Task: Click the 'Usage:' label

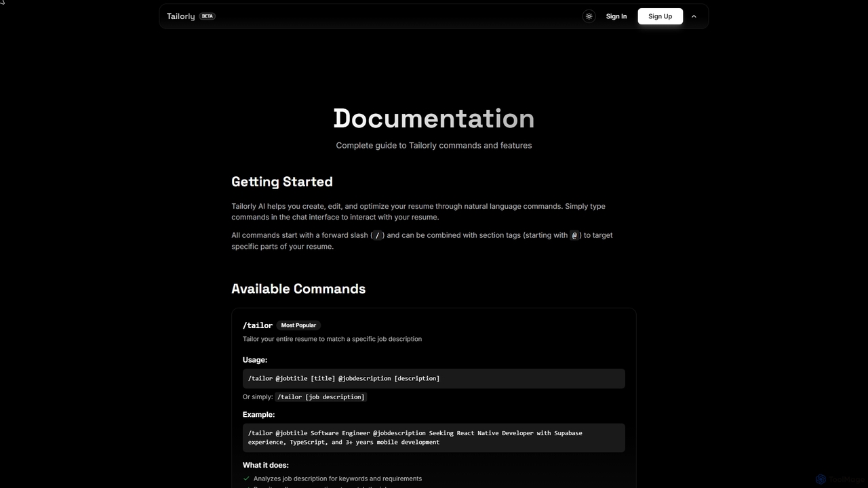Action: point(255,360)
